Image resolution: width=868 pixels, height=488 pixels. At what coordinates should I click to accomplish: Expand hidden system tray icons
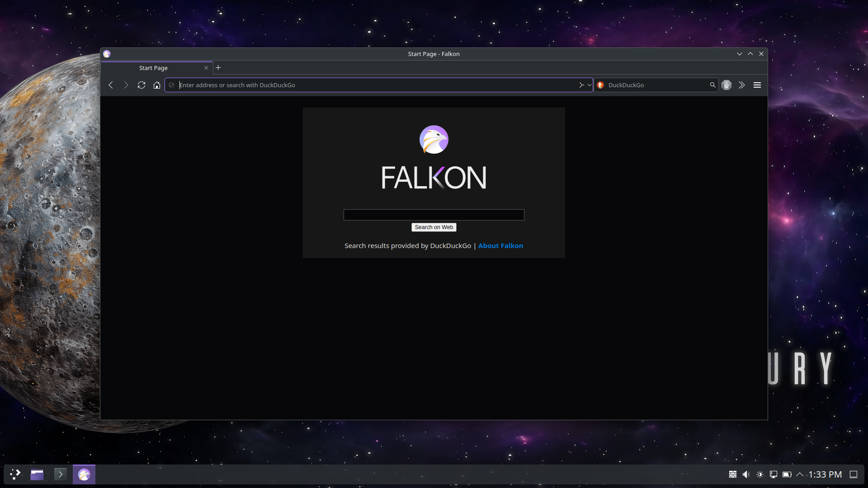coord(800,474)
